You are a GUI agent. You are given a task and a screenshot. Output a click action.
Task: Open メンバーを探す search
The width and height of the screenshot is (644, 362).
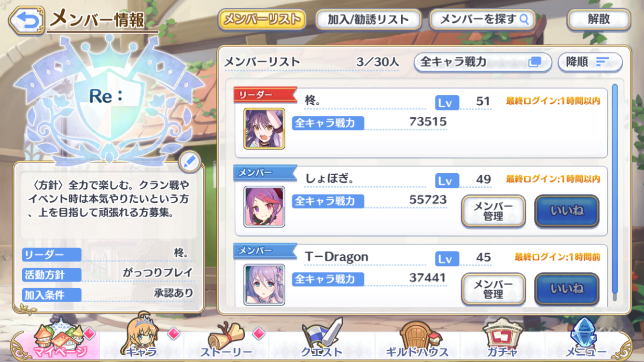point(483,20)
